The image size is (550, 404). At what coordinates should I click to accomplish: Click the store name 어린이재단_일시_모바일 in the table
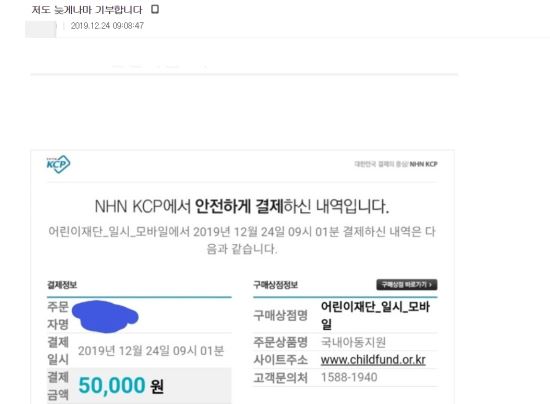point(375,315)
